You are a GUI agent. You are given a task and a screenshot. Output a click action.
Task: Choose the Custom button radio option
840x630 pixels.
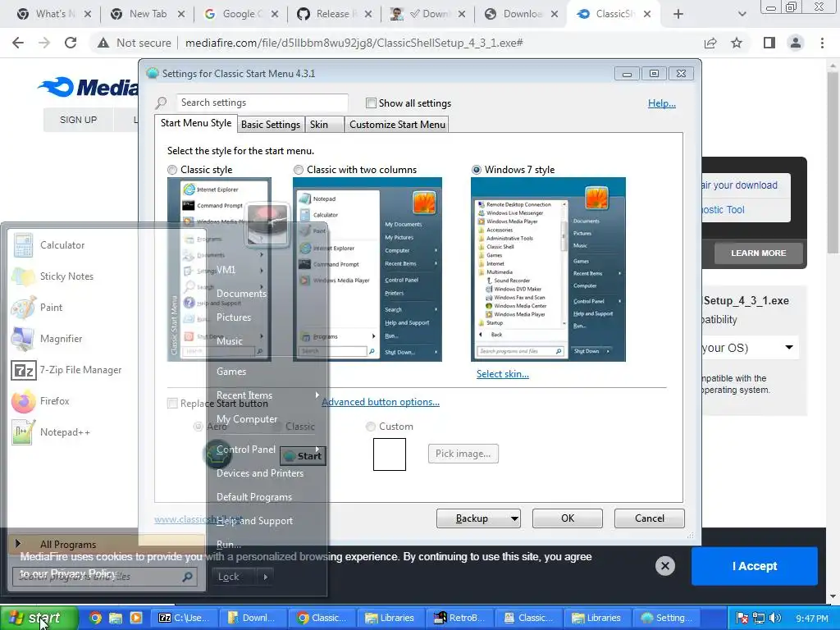[x=370, y=427]
